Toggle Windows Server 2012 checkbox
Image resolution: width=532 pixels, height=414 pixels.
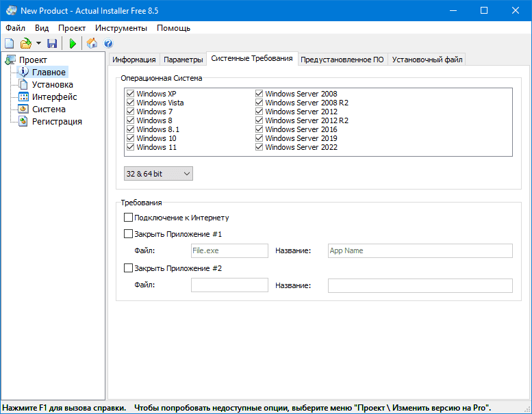(x=259, y=112)
